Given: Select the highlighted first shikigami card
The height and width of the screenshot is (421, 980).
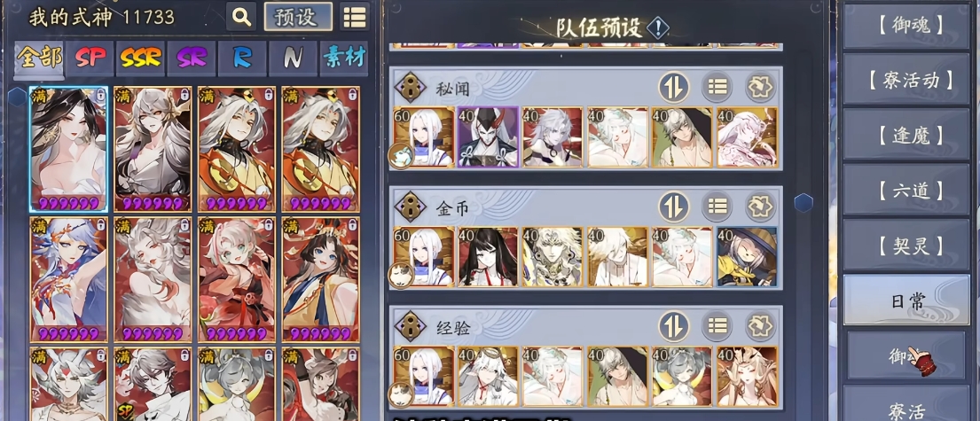Looking at the screenshot, I should [x=69, y=149].
